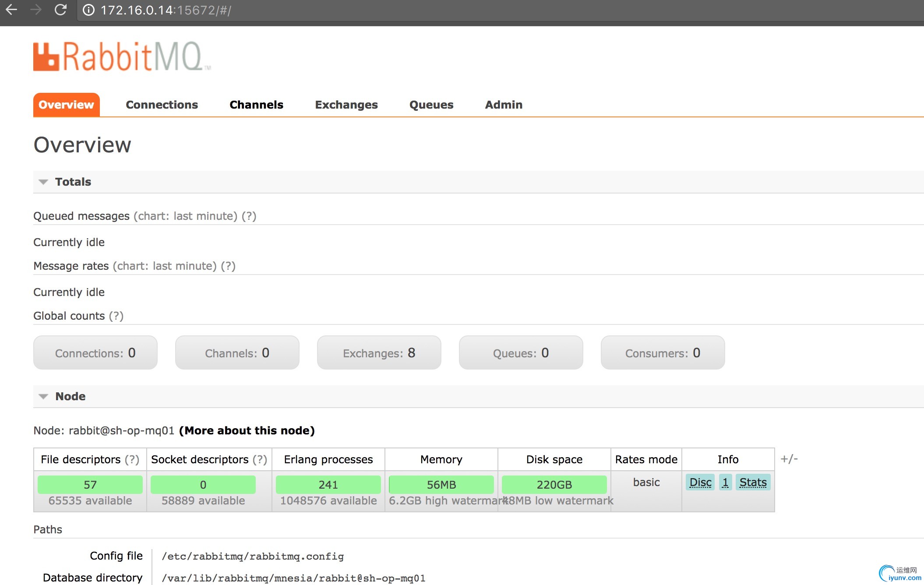Click the node name rabbit@sh-op-mq01
The image size is (924, 585).
121,430
